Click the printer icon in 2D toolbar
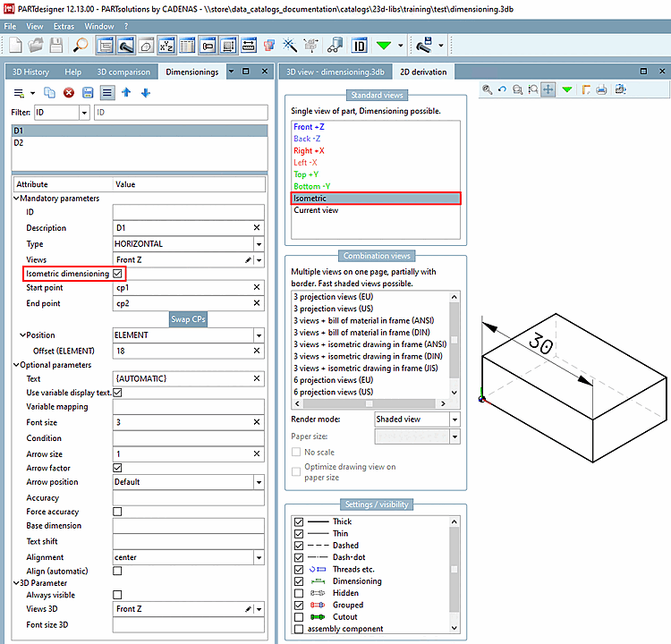The image size is (671, 644). [601, 89]
